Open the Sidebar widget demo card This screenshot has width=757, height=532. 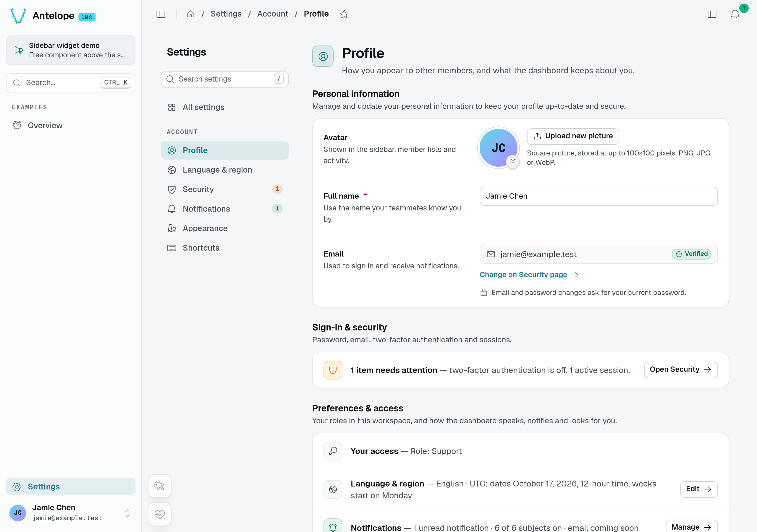point(71,50)
